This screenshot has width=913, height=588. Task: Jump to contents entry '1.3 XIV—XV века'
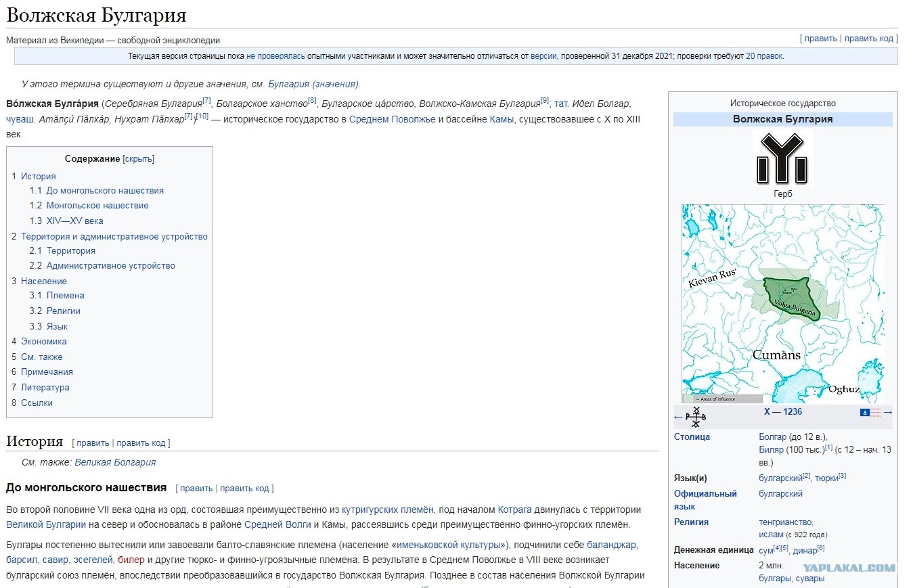[x=66, y=221]
